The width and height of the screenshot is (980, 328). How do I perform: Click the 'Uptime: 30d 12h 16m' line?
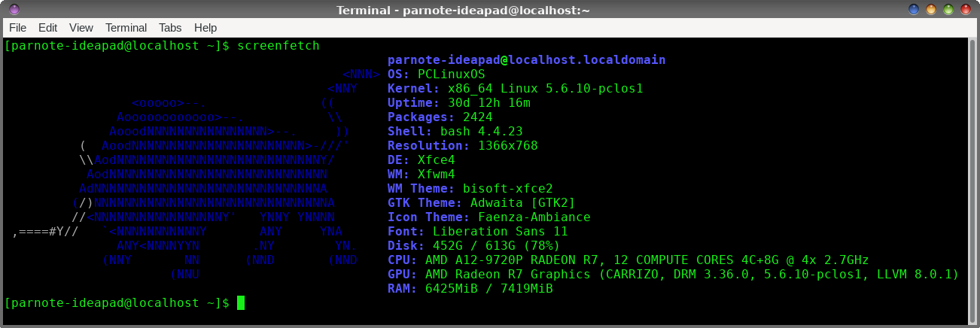pos(459,103)
